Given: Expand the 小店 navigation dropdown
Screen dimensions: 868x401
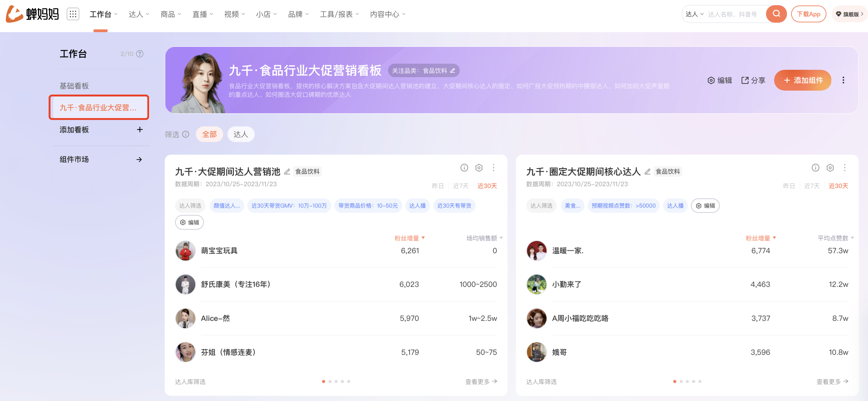Looking at the screenshot, I should pyautogui.click(x=266, y=14).
